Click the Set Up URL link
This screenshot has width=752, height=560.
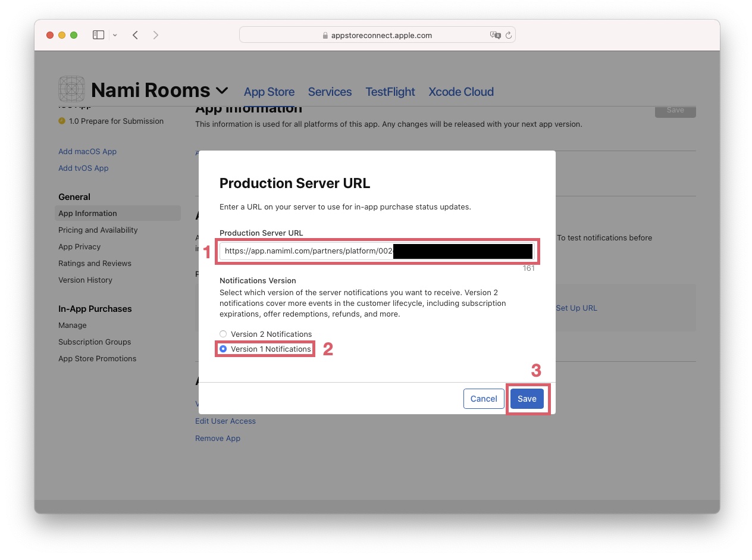576,308
